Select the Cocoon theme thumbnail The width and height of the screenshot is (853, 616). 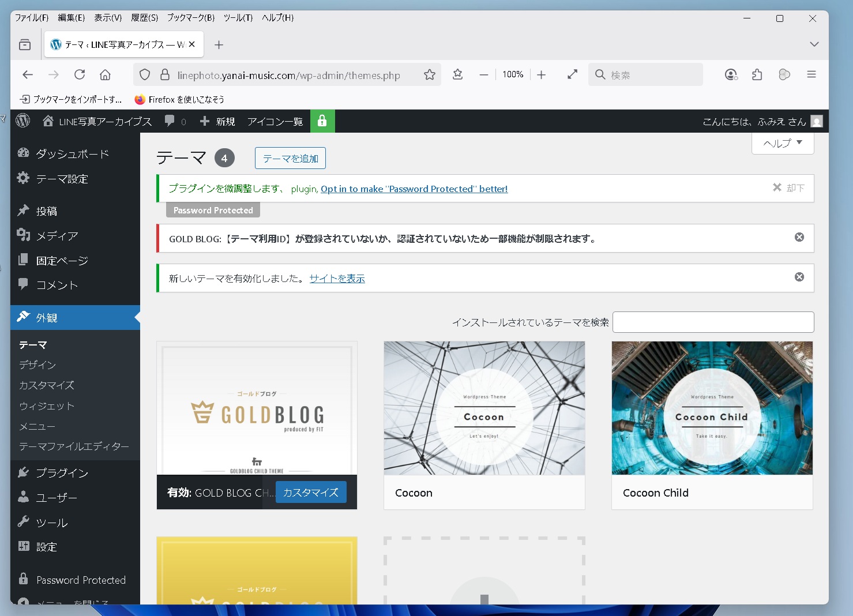pyautogui.click(x=484, y=408)
